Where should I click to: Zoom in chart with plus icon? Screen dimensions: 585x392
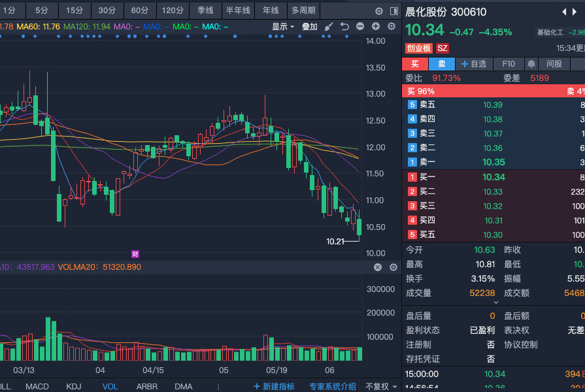tap(376, 26)
